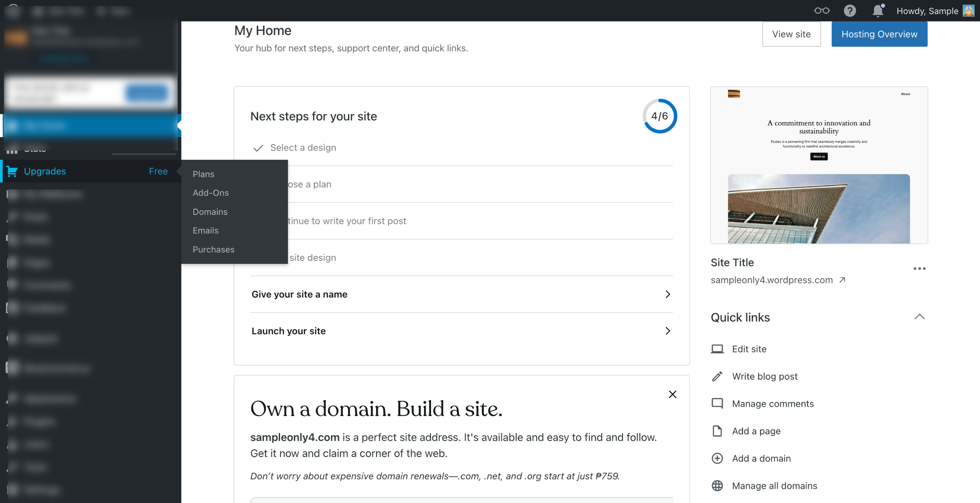Click the site preview thumbnail
Image resolution: width=980 pixels, height=503 pixels.
(818, 165)
